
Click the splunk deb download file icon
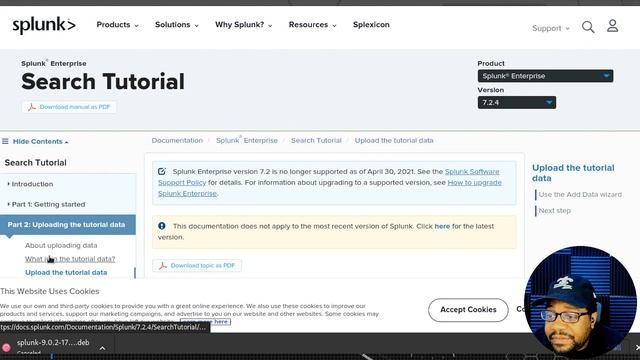[6, 347]
